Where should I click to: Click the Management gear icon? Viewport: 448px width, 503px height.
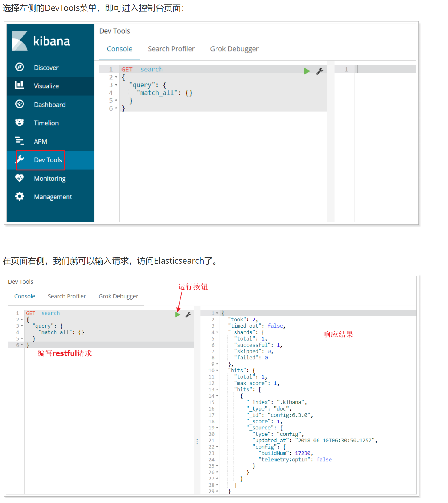[x=20, y=196]
